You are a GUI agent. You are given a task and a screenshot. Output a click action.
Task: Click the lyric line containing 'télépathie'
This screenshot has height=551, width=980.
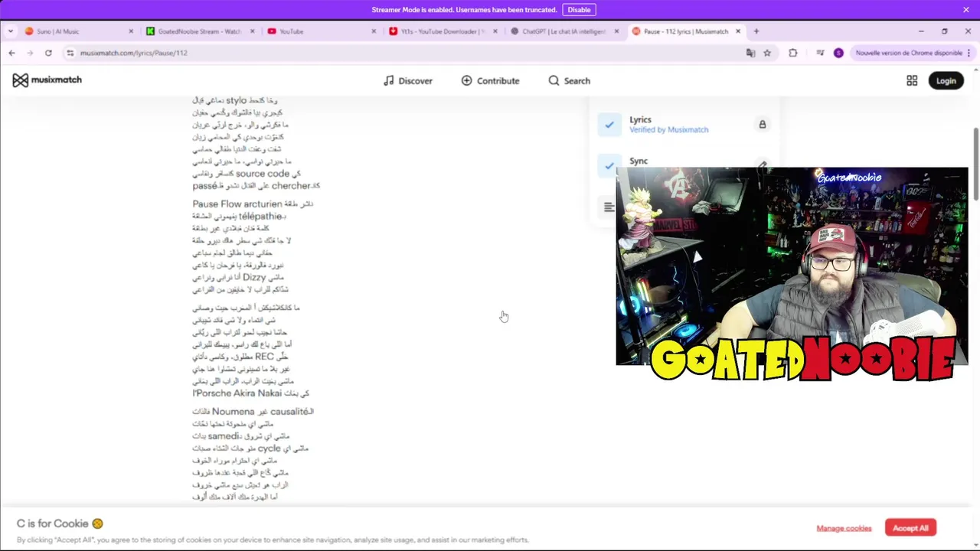tap(239, 217)
